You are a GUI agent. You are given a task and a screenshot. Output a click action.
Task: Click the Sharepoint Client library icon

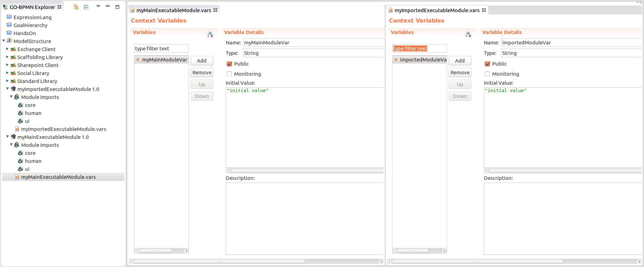click(x=13, y=65)
